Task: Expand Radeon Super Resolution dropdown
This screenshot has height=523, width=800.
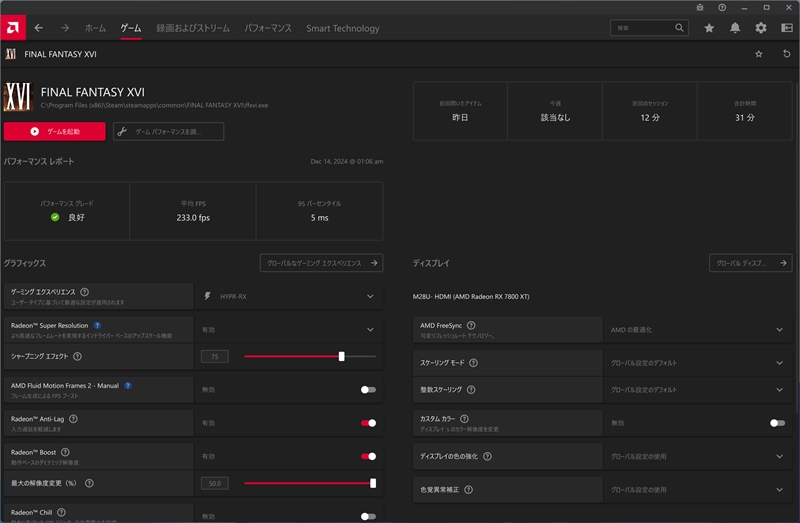Action: coord(288,330)
